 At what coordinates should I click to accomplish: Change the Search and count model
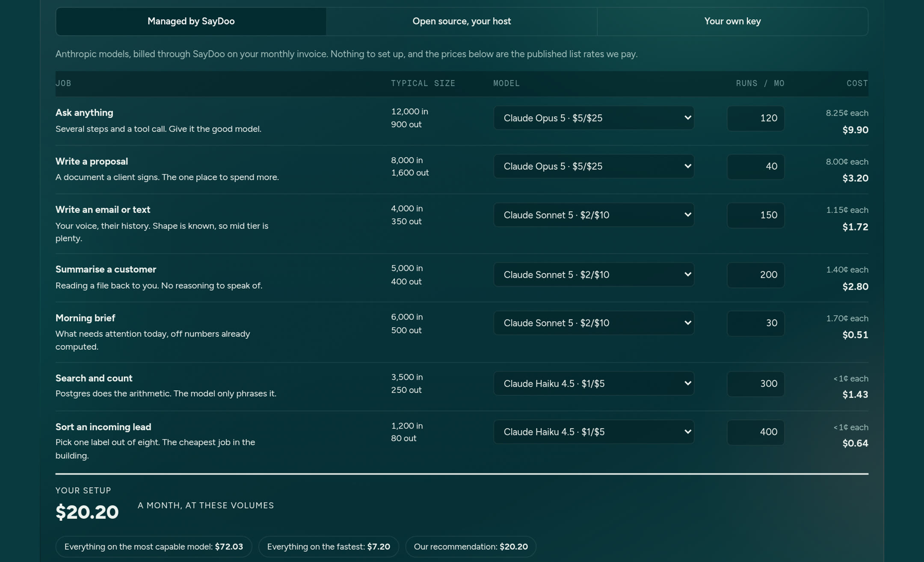point(593,384)
